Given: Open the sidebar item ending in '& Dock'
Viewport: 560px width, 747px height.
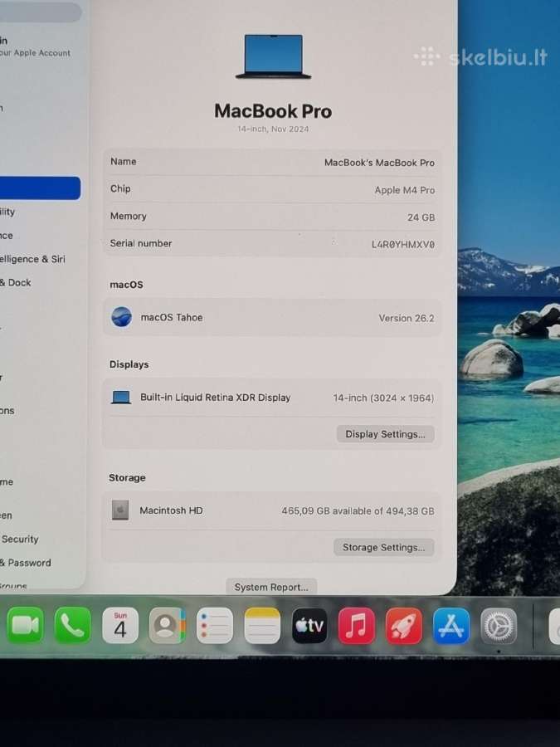Looking at the screenshot, I should (16, 282).
